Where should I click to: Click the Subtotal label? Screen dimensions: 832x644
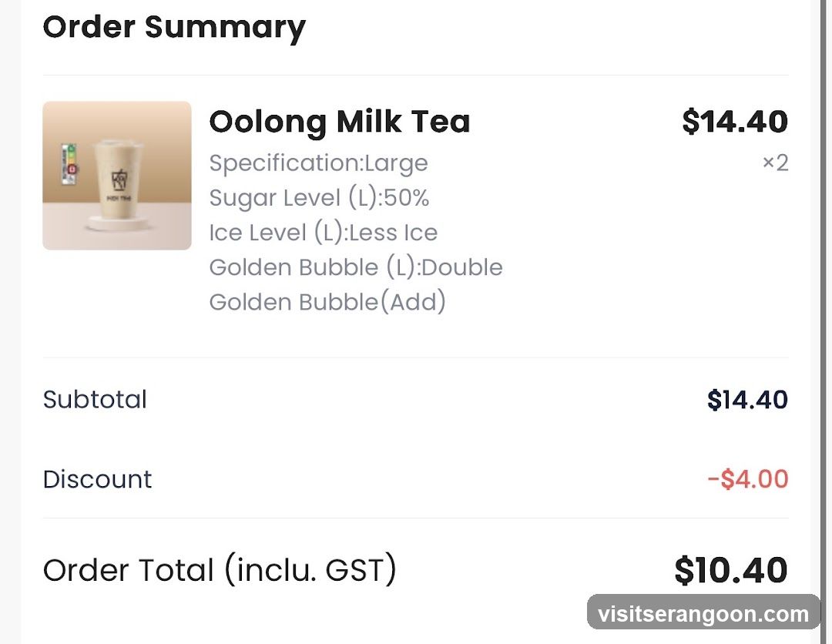tap(95, 400)
